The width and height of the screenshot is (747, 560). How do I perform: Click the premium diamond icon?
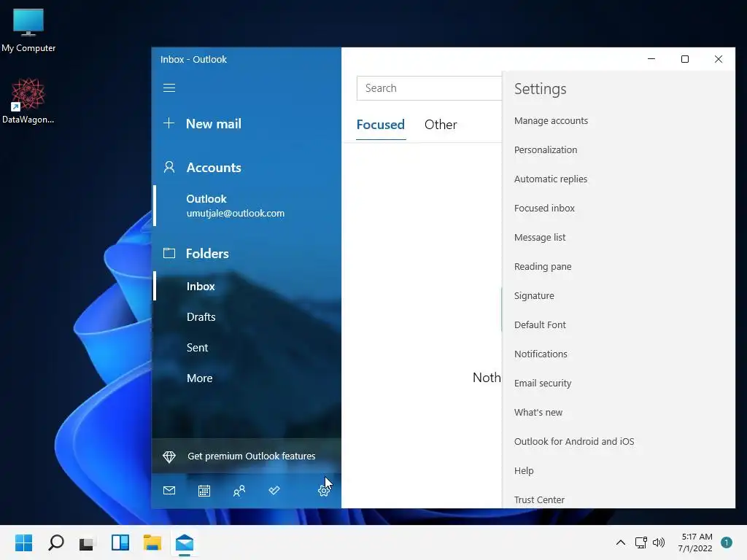(169, 456)
